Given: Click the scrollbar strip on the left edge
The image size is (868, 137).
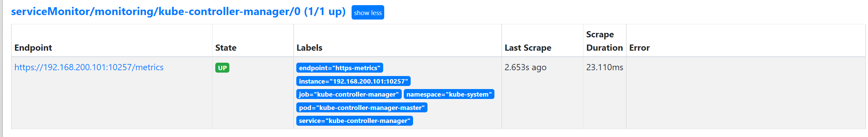Looking at the screenshot, I should pos(1,68).
